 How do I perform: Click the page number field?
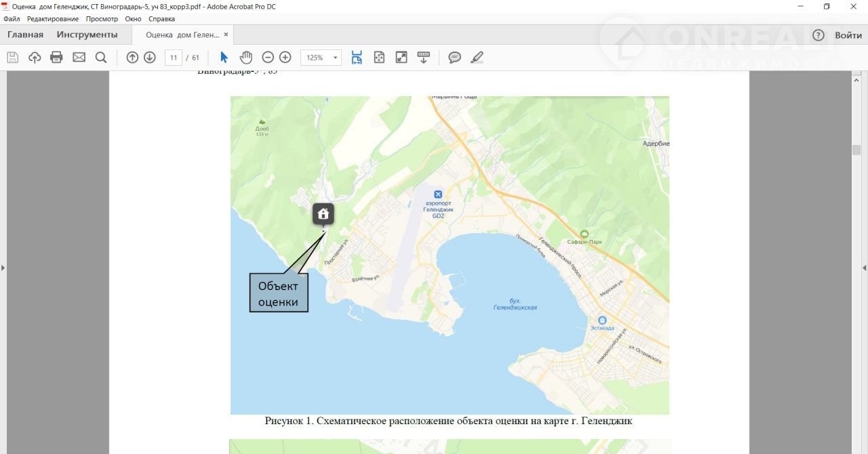coord(174,58)
